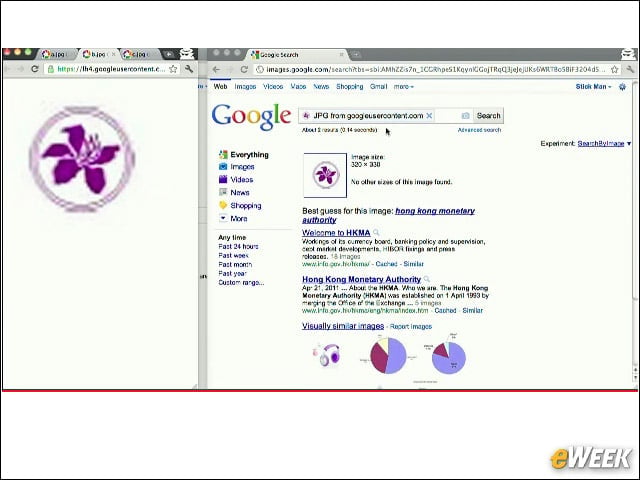Viewport: 640px width, 480px height.
Task: Remove JPG from googleusercontent.com search chip
Action: (429, 116)
